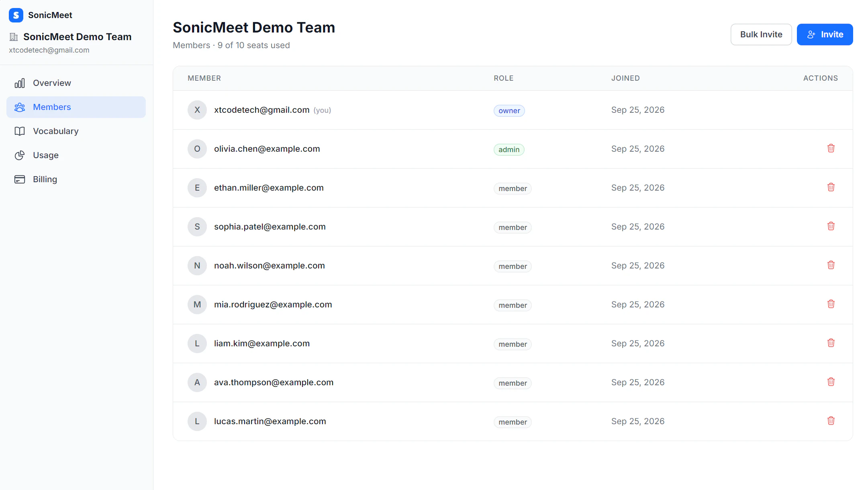Click the SonicMeet Demo Team sidebar name

(x=78, y=37)
